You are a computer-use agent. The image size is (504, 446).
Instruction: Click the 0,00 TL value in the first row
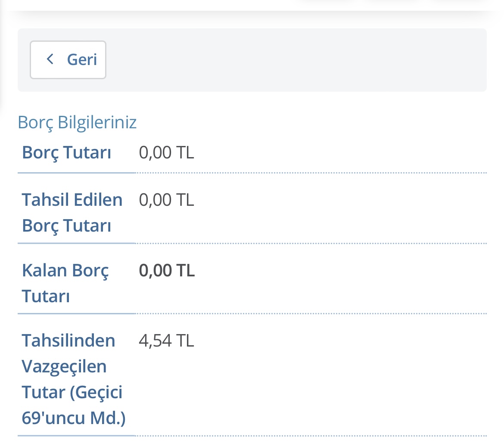(167, 152)
